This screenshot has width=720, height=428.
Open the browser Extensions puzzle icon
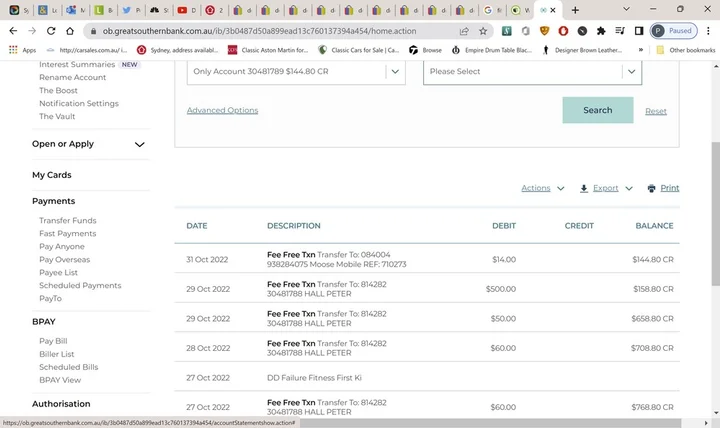tap(600, 31)
